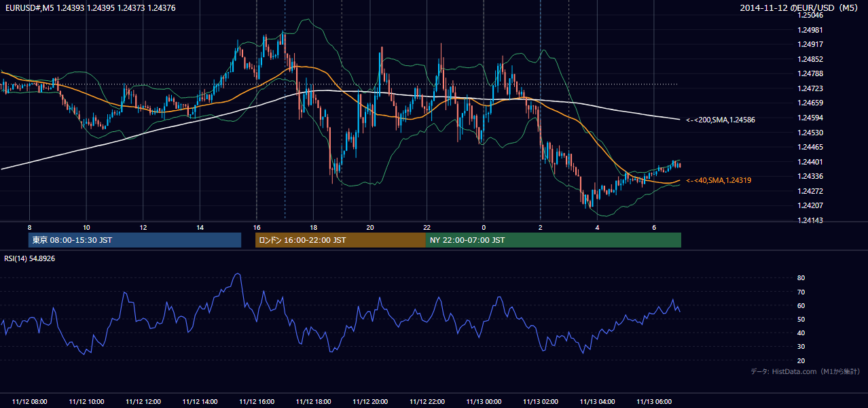
Task: Click the 11/12 16:00 bottom time label
Action: 257,402
